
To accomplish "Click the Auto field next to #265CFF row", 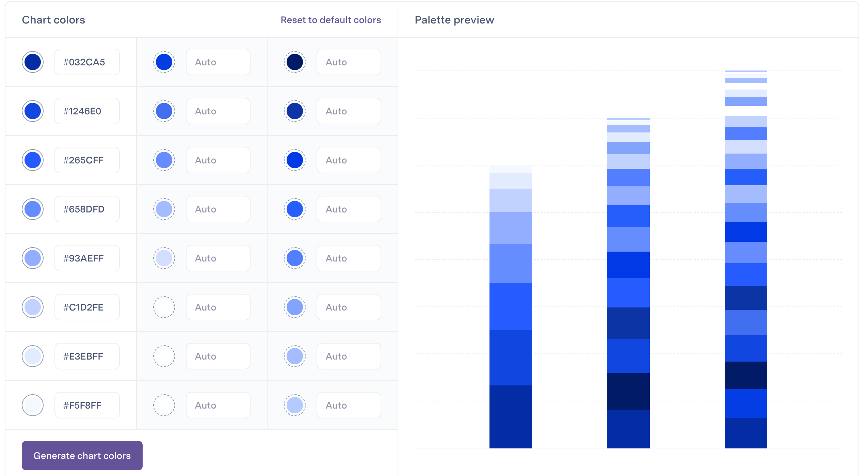I will point(218,160).
